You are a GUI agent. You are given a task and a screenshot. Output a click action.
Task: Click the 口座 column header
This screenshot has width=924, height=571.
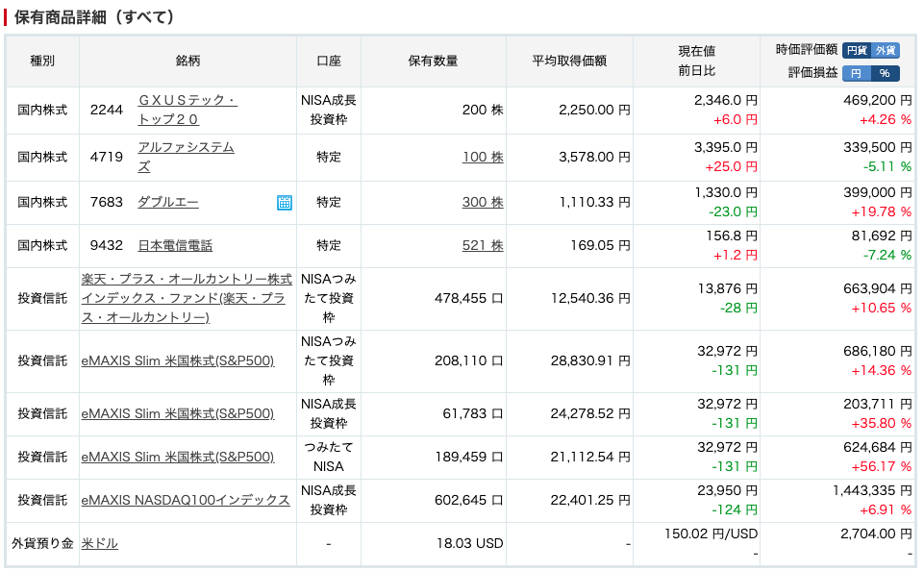tap(329, 61)
